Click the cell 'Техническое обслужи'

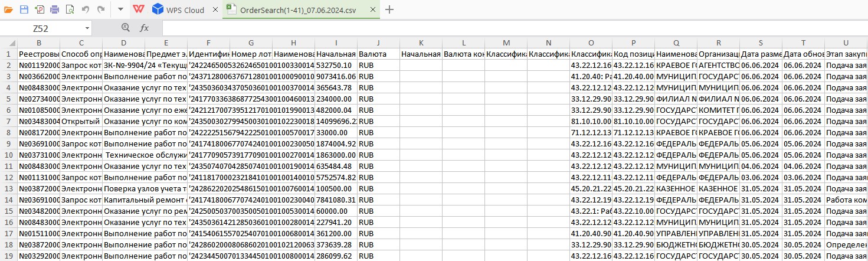[145, 155]
